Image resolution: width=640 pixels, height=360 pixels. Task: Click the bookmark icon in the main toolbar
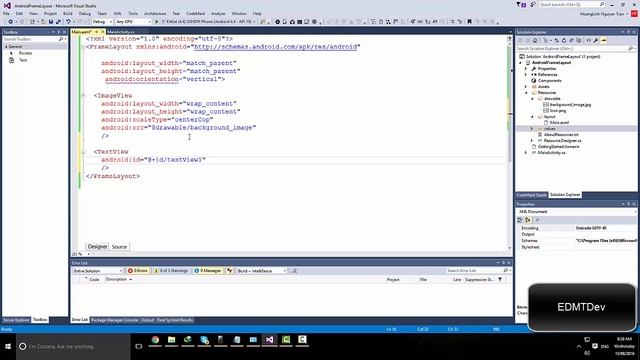point(469,22)
